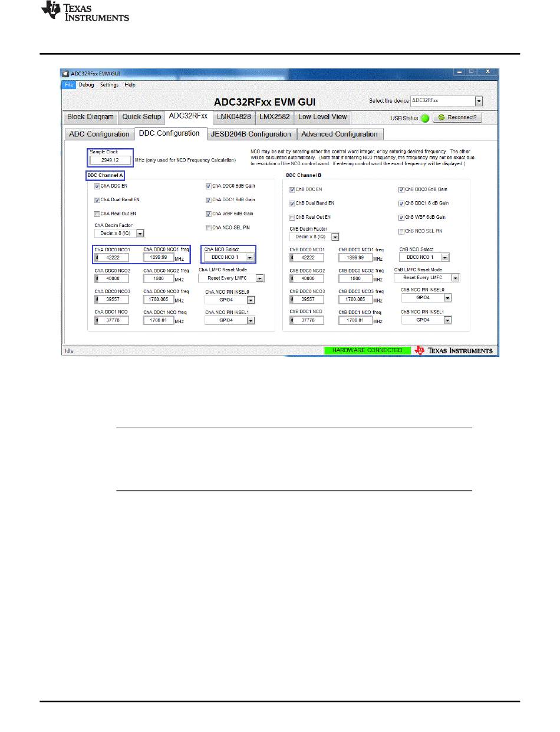Click ChA DDC0 NCO2 value field

pos(112,278)
